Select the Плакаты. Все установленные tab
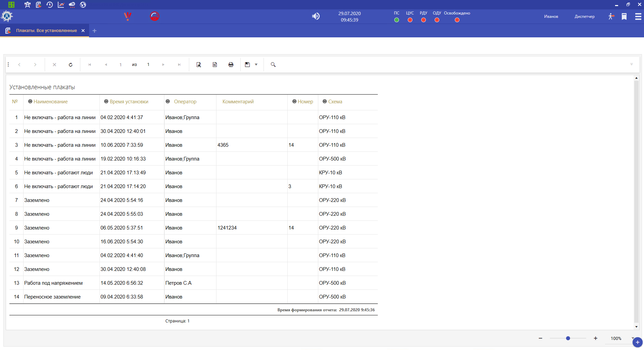Screen dimensions: 644x350 point(46,31)
